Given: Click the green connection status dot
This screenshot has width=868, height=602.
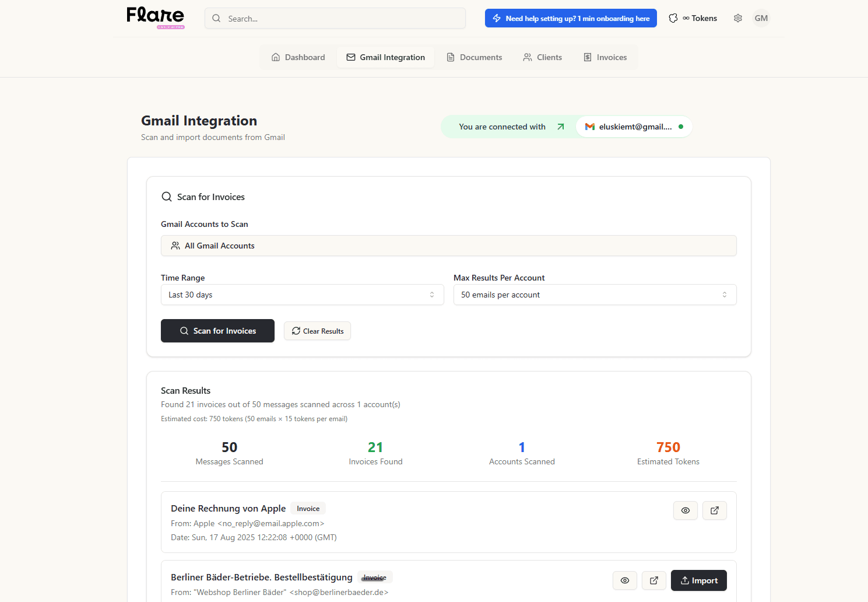Looking at the screenshot, I should pyautogui.click(x=681, y=127).
